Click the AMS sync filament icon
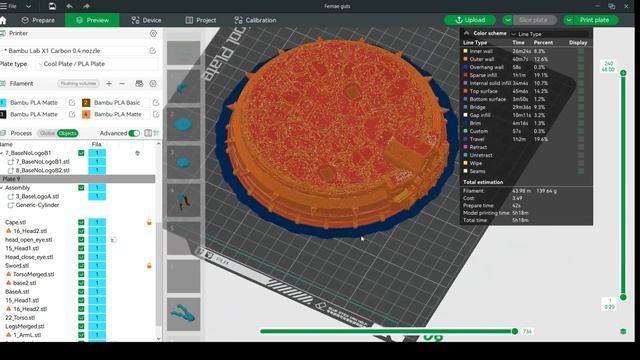Image resolution: width=640 pixels, height=360 pixels. pyautogui.click(x=139, y=84)
